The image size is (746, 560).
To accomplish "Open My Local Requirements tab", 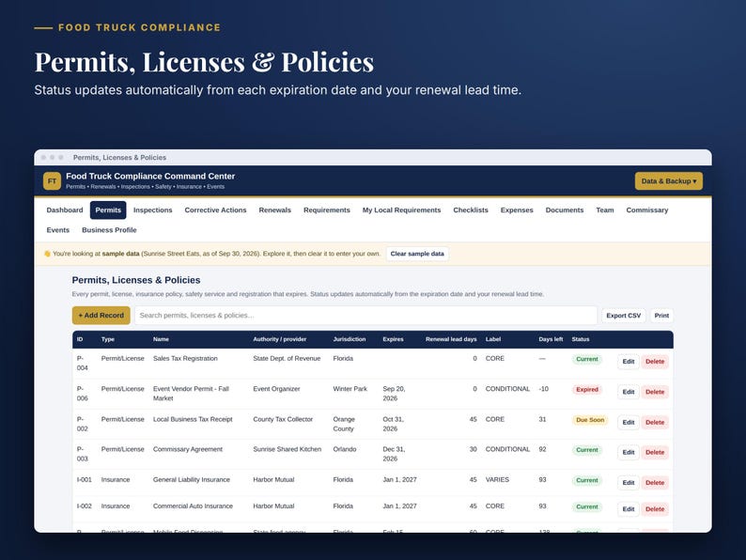I will [401, 210].
